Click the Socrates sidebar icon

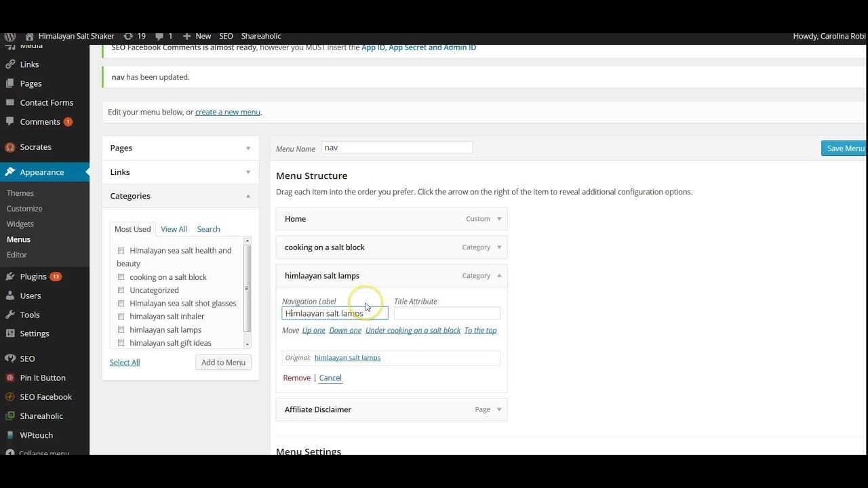9,146
